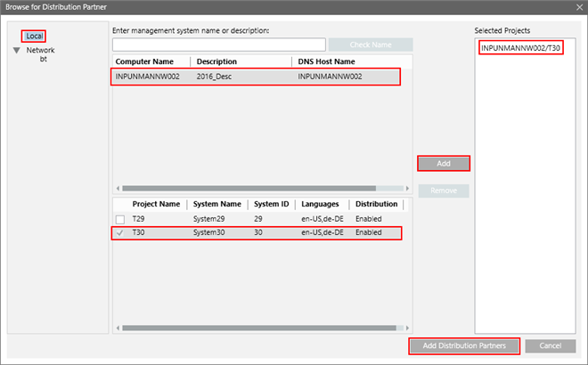Tick the checkbox for project T29
The width and height of the screenshot is (588, 365).
click(119, 219)
